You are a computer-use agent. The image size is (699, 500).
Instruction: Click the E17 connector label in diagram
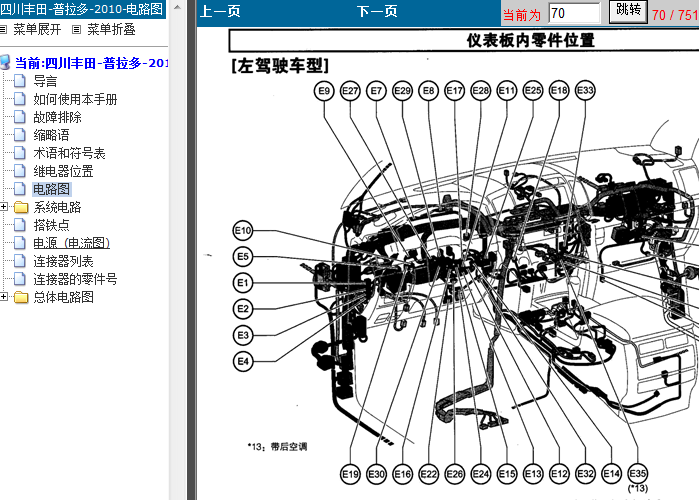click(455, 91)
